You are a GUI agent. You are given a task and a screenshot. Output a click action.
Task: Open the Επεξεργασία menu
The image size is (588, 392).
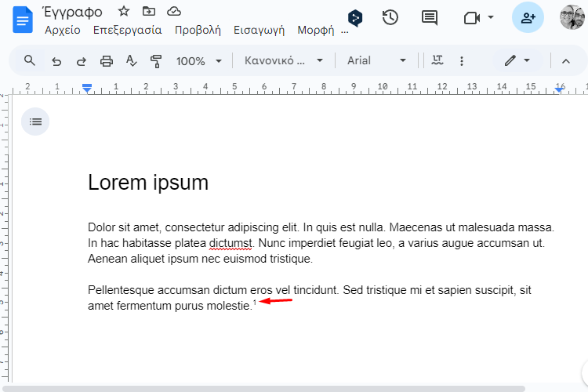click(128, 30)
